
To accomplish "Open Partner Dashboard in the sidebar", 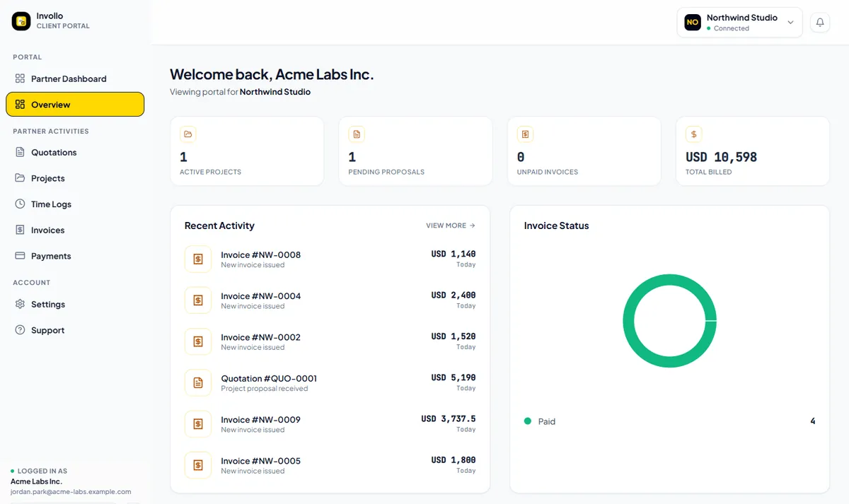I will (x=75, y=78).
